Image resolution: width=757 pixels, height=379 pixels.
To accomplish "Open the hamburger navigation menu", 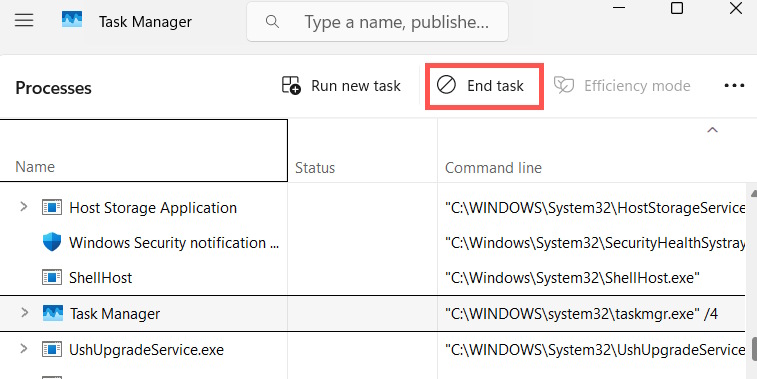I will pos(24,20).
